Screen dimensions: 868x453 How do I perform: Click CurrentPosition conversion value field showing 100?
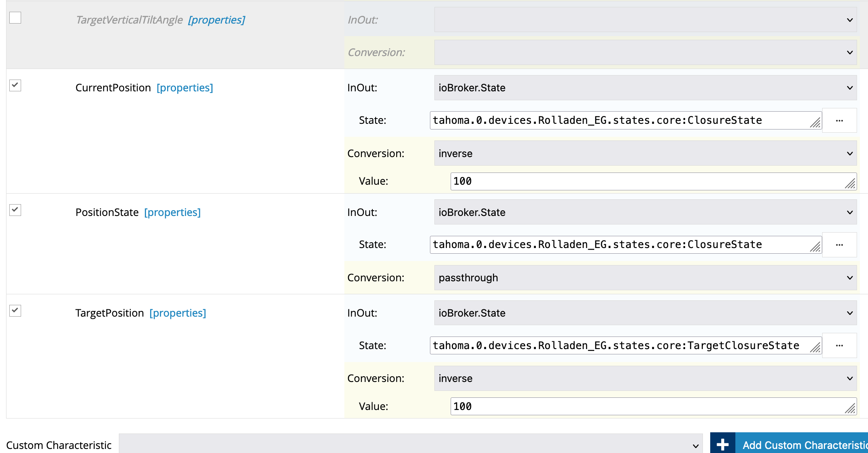649,181
